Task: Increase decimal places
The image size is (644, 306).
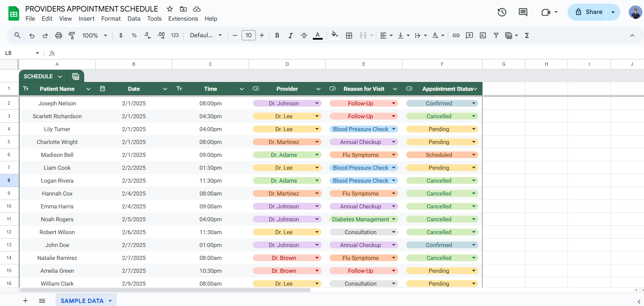Action: 161,35
